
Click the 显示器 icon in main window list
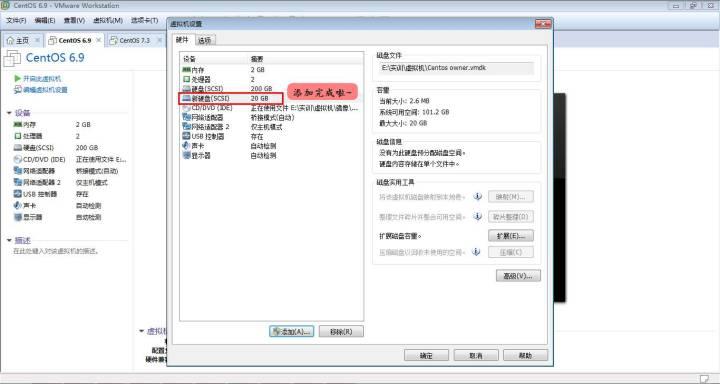pyautogui.click(x=18, y=217)
